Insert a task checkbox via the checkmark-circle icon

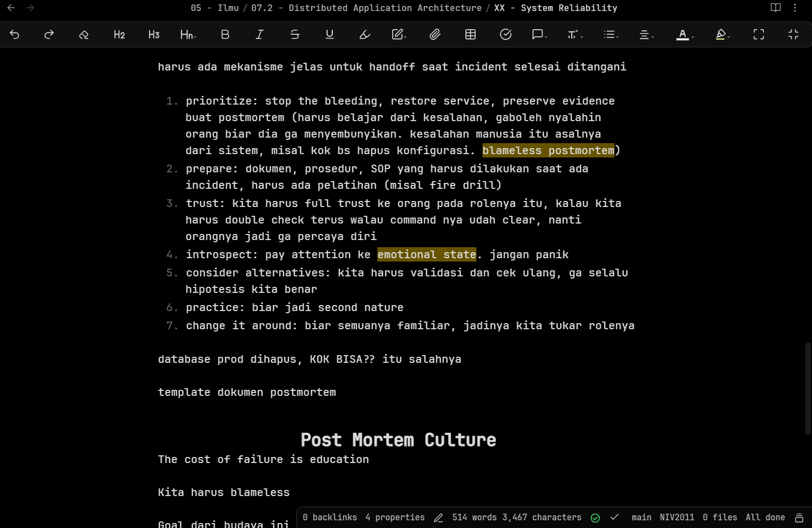point(505,34)
